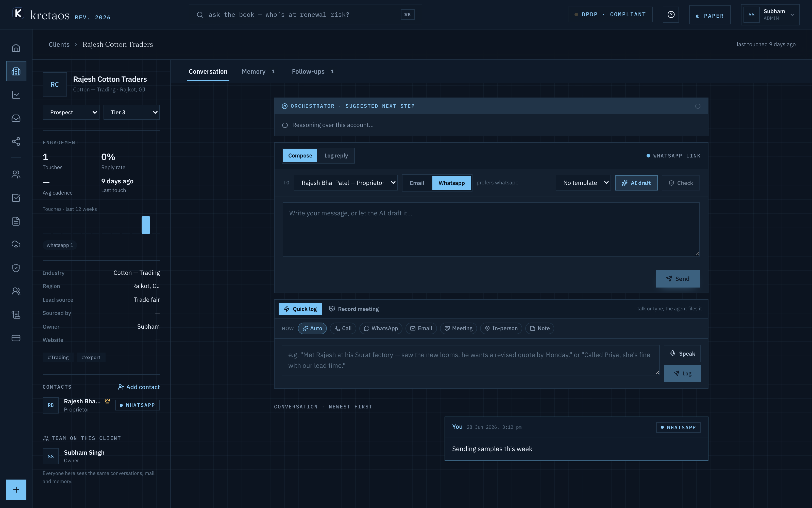Click the quick log text area
Image resolution: width=812 pixels, height=508 pixels.
470,360
